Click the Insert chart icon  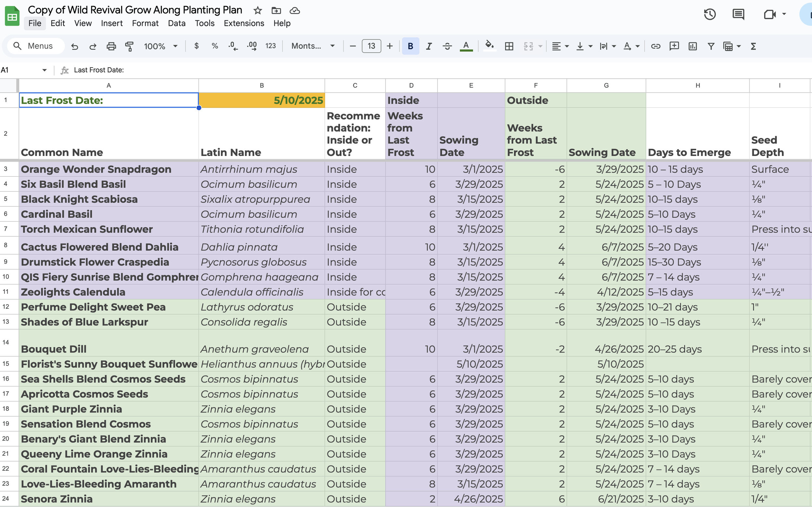click(692, 46)
